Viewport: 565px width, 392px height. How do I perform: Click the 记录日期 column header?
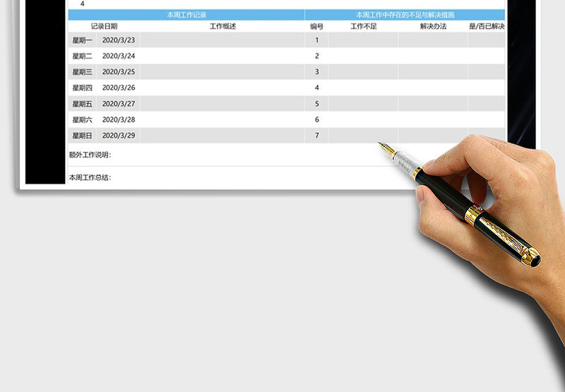[x=104, y=26]
